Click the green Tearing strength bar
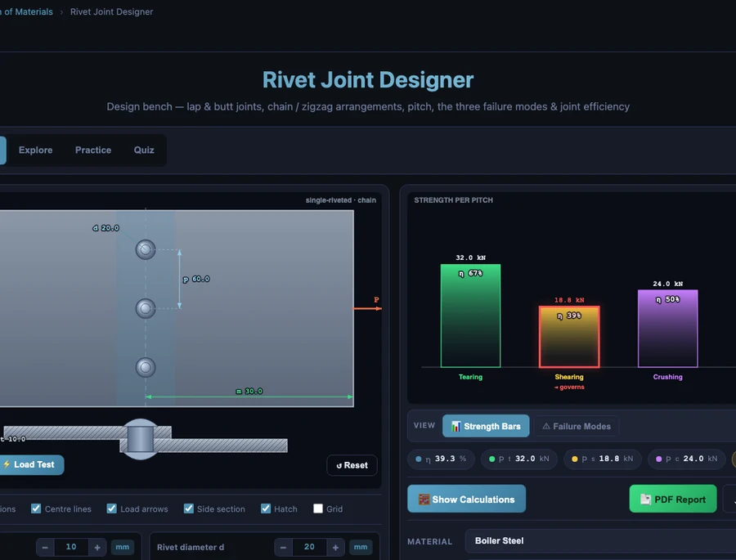This screenshot has height=560, width=736. click(470, 316)
